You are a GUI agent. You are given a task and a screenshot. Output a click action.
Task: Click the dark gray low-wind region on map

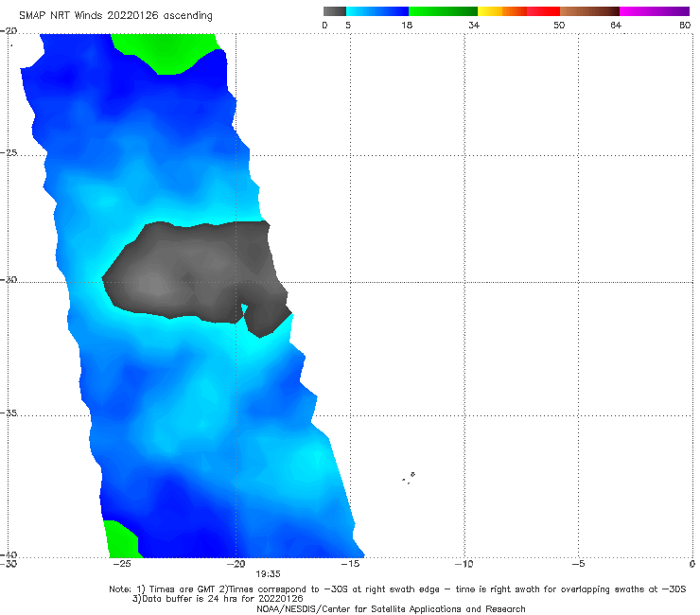[197, 277]
